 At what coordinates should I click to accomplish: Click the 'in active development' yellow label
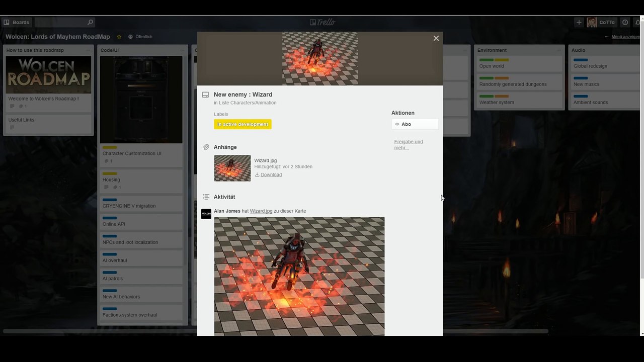(243, 124)
